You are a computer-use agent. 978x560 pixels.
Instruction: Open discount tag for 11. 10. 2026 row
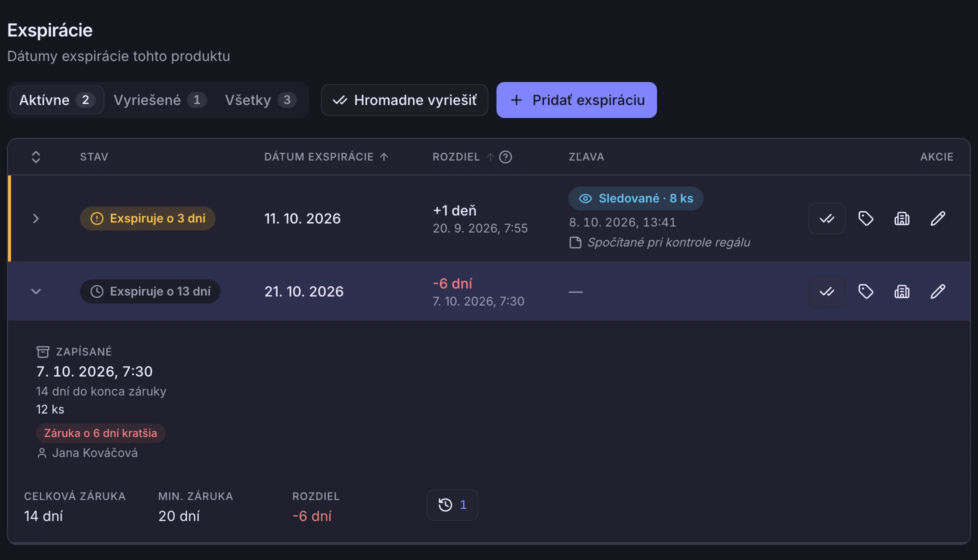[x=865, y=218]
